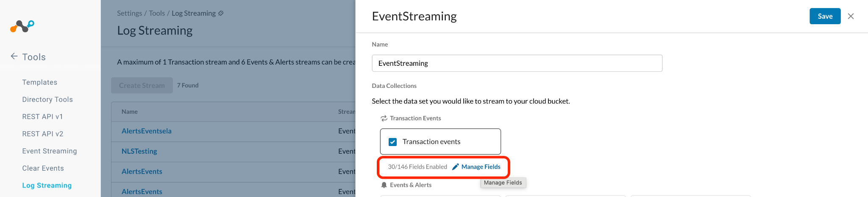
Task: Click the Settings breadcrumb link
Action: click(x=130, y=13)
